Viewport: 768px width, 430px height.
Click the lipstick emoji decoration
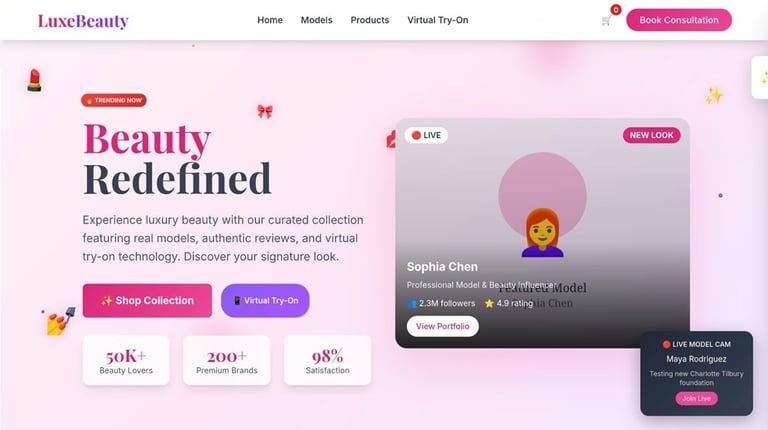point(34,80)
